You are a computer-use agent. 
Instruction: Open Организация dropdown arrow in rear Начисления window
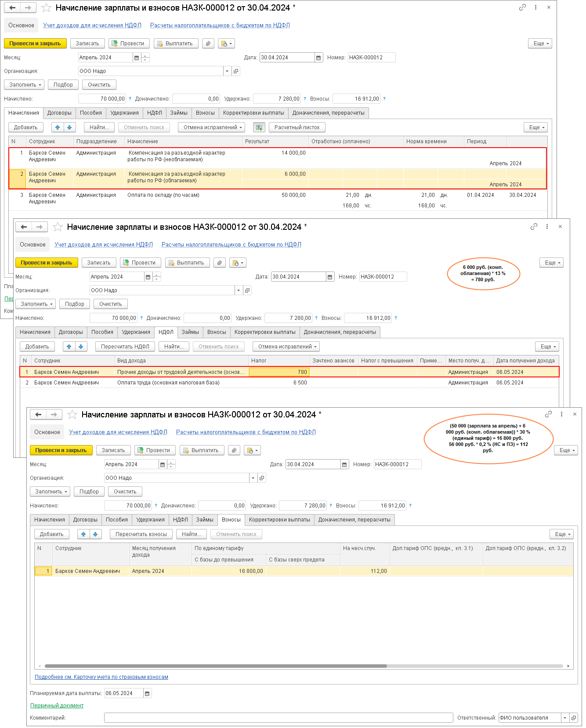pos(227,71)
